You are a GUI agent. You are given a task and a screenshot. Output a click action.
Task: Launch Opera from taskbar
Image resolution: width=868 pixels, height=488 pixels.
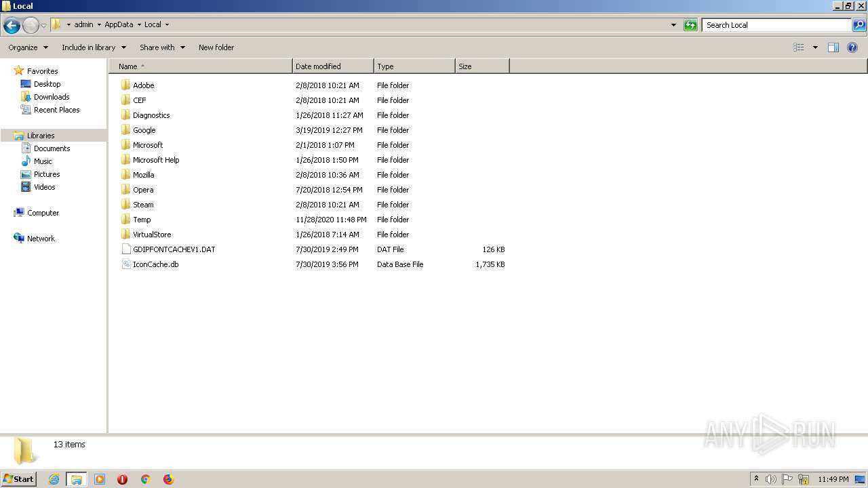coord(123,479)
